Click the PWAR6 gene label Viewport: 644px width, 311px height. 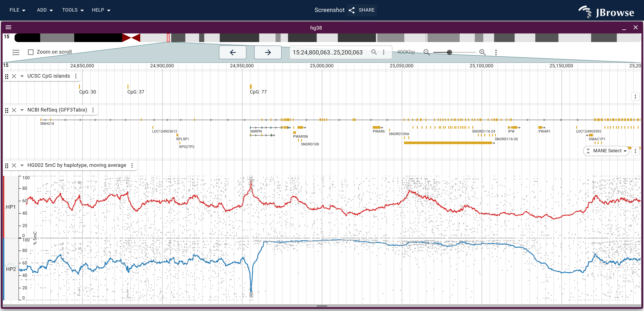coord(379,131)
